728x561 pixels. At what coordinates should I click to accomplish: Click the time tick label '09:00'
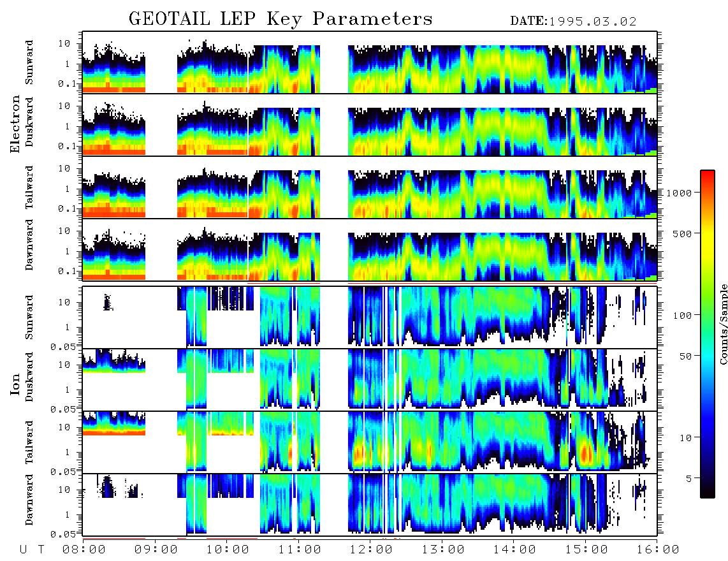pos(156,550)
